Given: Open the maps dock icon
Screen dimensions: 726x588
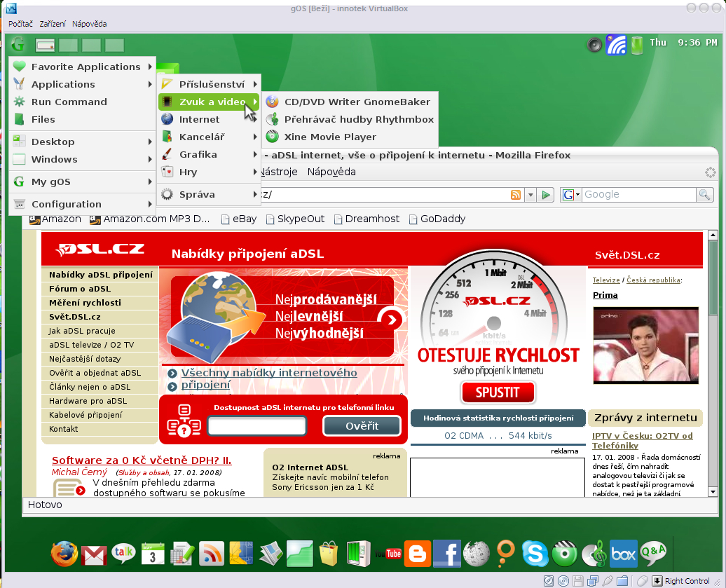Looking at the screenshot, I should [241, 554].
